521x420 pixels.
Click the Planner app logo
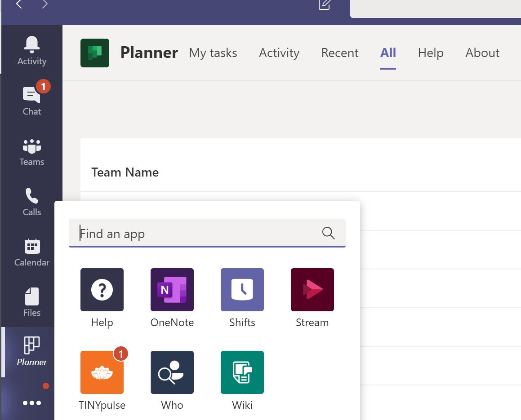click(x=95, y=53)
